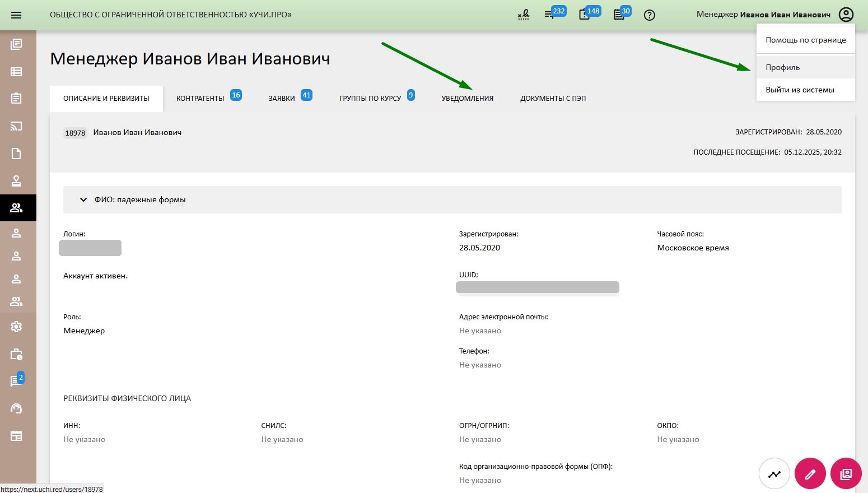Screen dimensions: 868x493
Task: Click the pink user cards floating button
Action: point(846,474)
